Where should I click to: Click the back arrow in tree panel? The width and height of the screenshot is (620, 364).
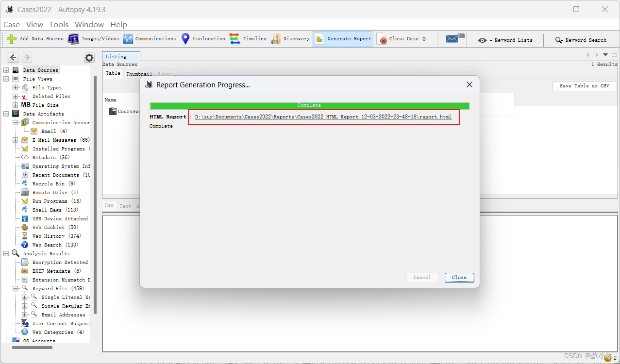pyautogui.click(x=13, y=58)
